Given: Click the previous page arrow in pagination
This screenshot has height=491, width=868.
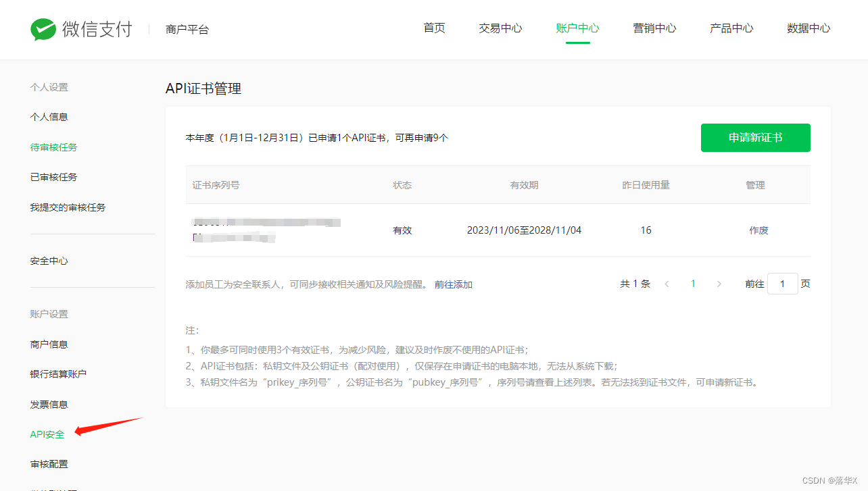Looking at the screenshot, I should click(667, 284).
